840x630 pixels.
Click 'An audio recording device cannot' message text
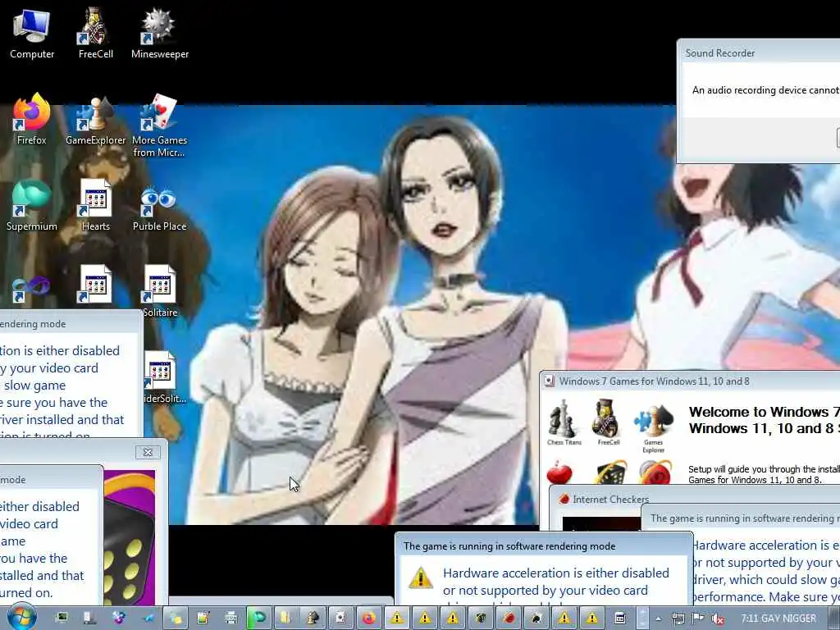[x=765, y=90]
